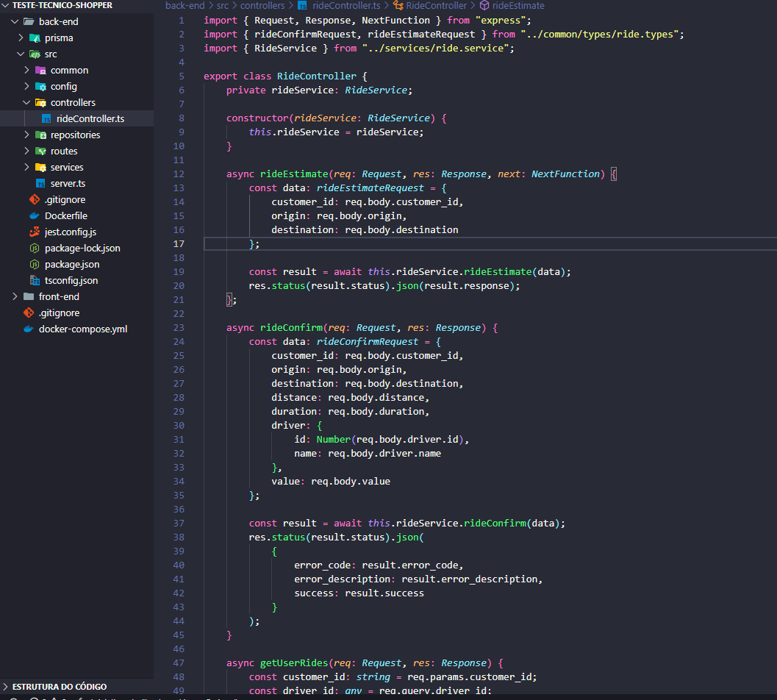
Task: Click the package-lock.json node icon
Action: pos(34,249)
